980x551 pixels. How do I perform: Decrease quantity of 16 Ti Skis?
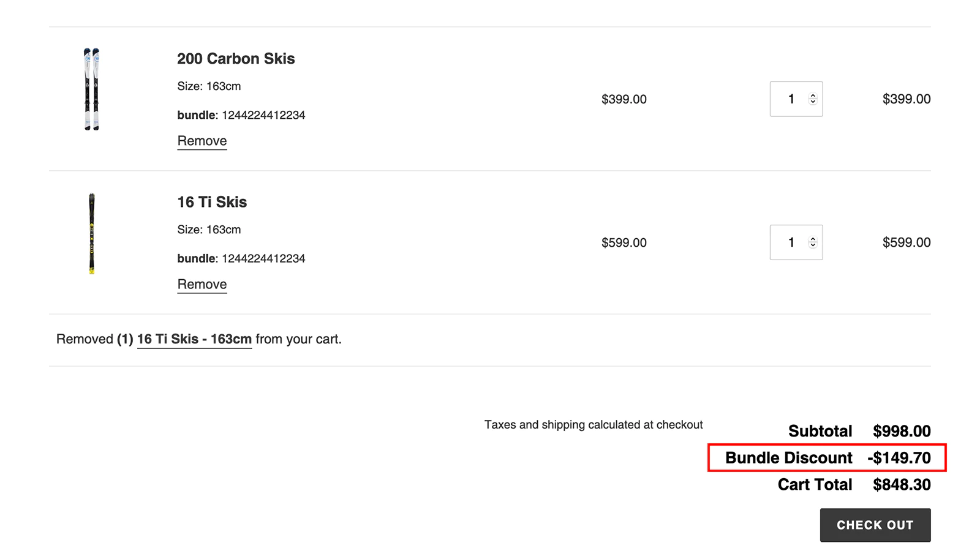pyautogui.click(x=812, y=246)
